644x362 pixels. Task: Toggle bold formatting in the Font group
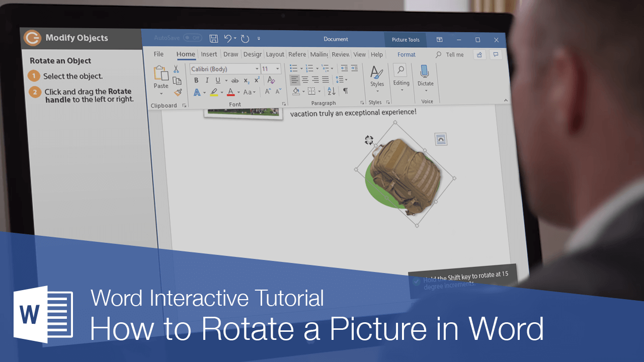click(x=197, y=80)
